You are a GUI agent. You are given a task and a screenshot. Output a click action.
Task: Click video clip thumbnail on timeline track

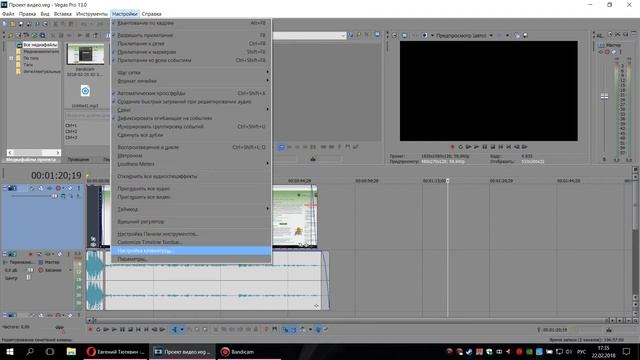[294, 216]
